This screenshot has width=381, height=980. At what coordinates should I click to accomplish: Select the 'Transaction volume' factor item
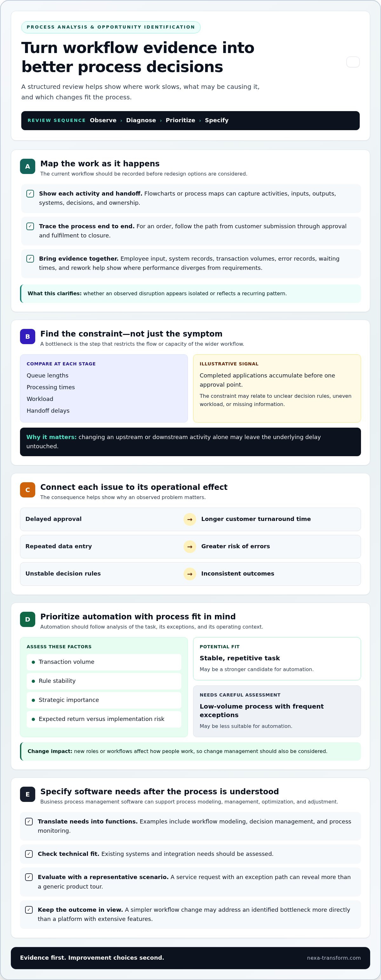point(104,662)
